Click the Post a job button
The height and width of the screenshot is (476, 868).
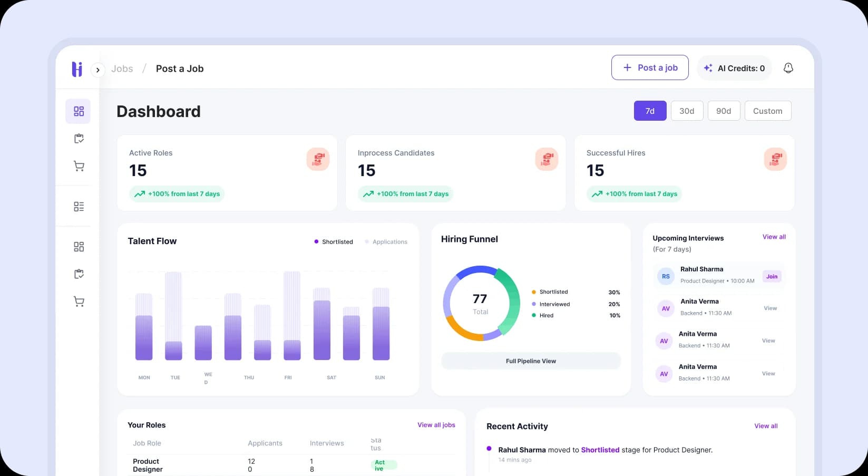(x=650, y=68)
